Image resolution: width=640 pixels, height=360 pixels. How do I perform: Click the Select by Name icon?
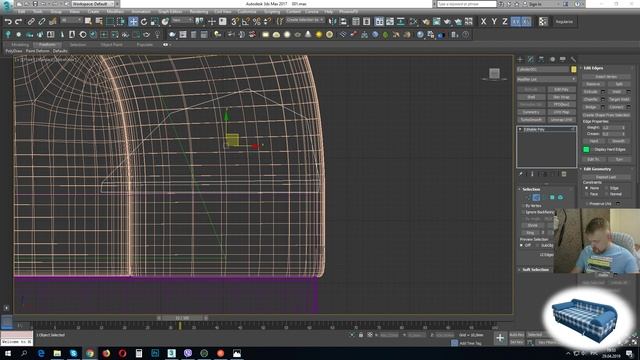click(99, 22)
